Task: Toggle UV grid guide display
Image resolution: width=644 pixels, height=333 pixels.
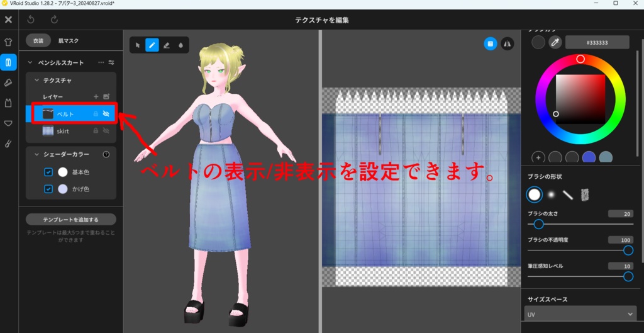Action: 491,43
